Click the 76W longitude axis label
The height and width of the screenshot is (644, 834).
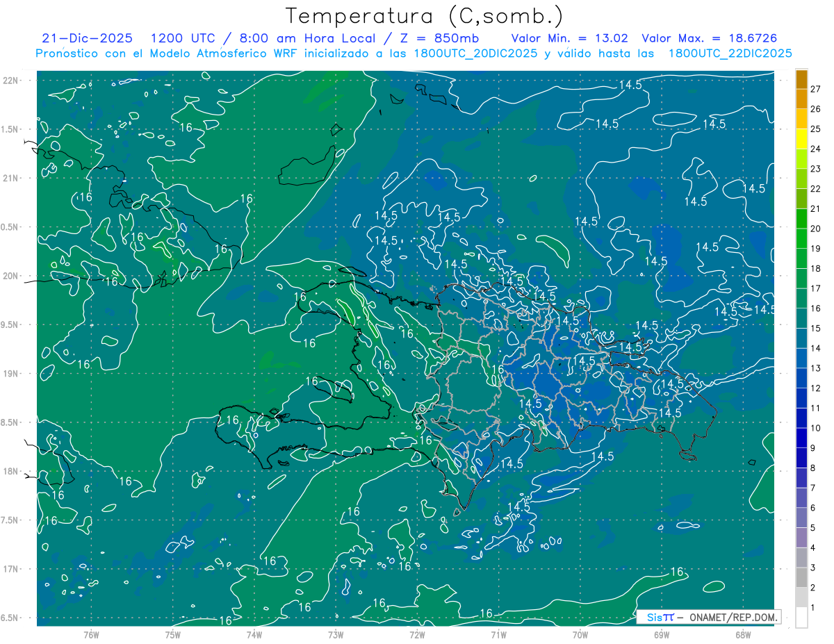[x=91, y=634]
